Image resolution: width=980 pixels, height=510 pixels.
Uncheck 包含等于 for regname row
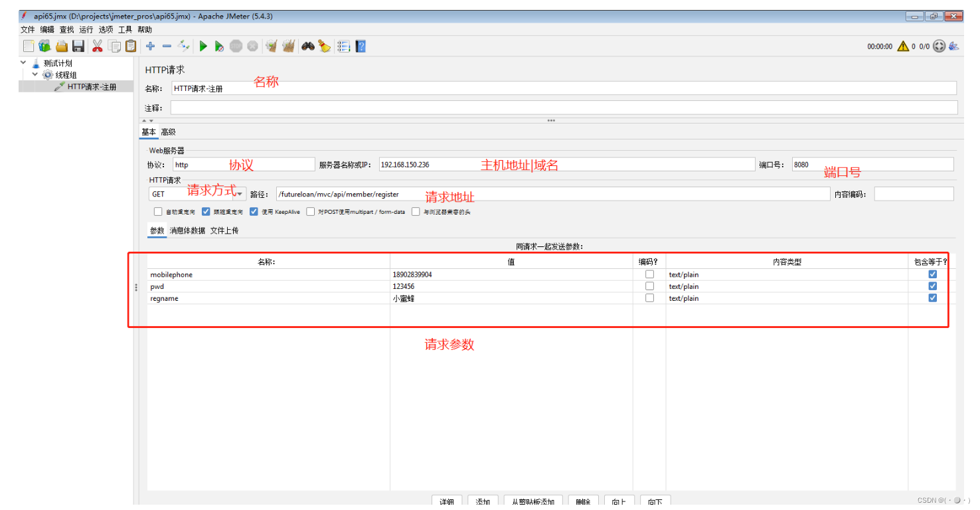(932, 298)
